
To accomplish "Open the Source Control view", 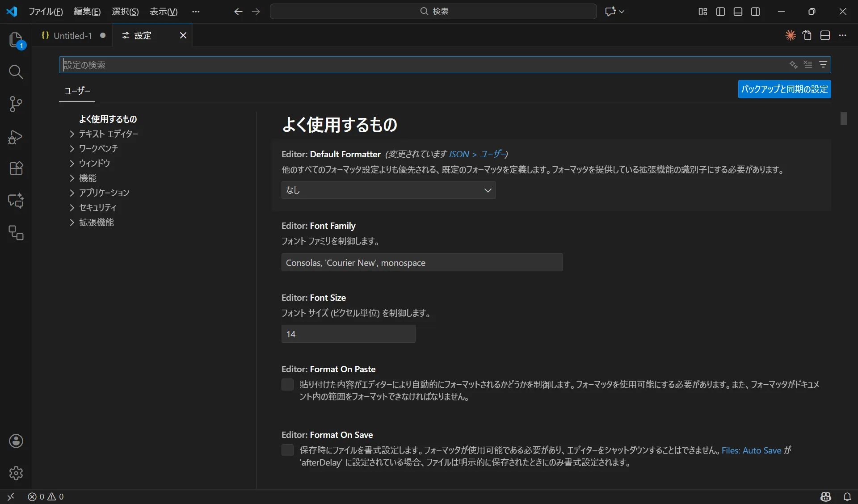I will click(x=16, y=104).
